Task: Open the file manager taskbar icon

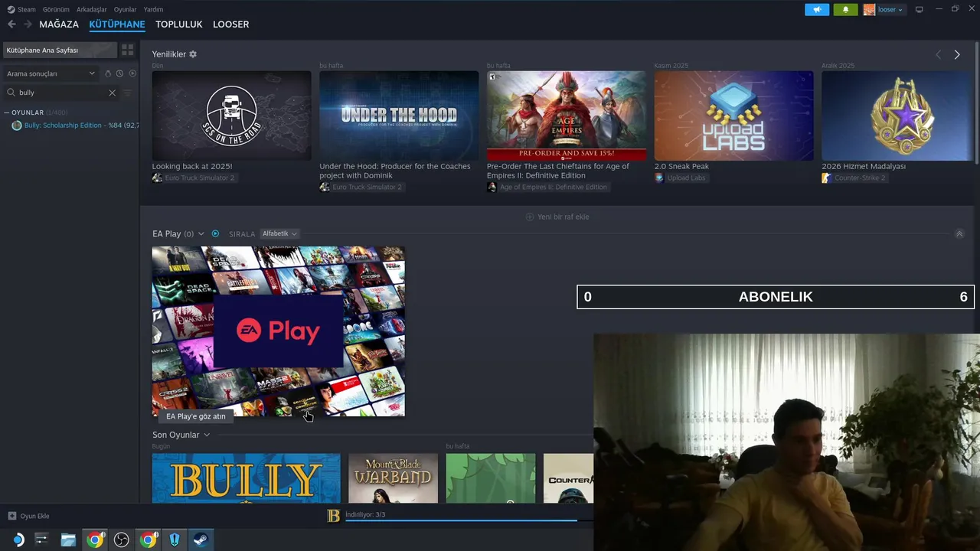Action: pos(68,540)
